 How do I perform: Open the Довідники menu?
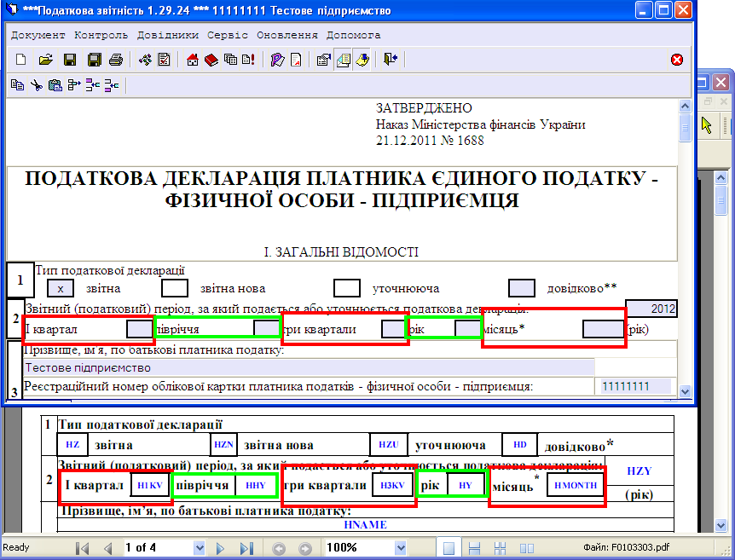tap(167, 35)
